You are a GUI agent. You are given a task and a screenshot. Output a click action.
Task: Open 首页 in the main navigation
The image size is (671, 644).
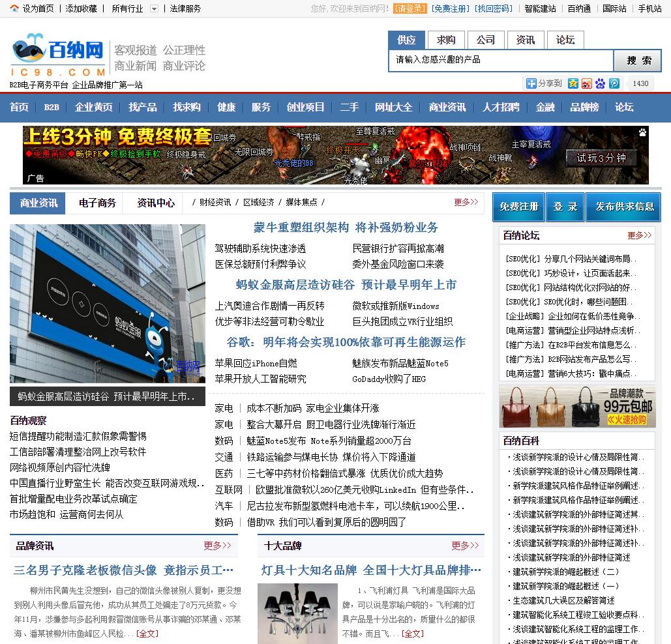[20, 107]
